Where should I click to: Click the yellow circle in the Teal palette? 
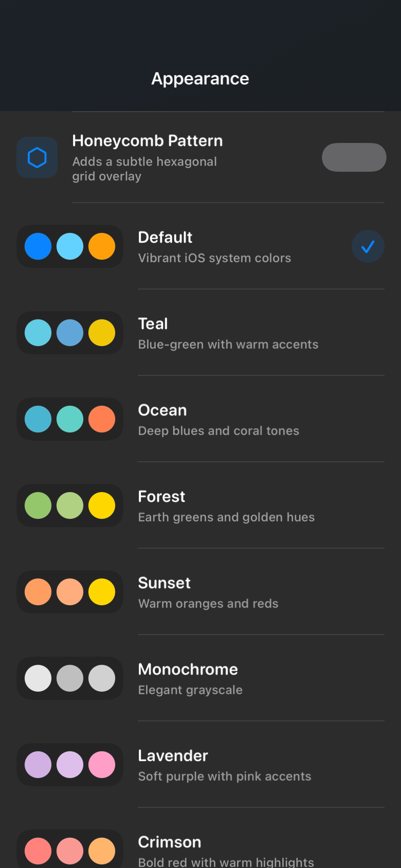102,333
